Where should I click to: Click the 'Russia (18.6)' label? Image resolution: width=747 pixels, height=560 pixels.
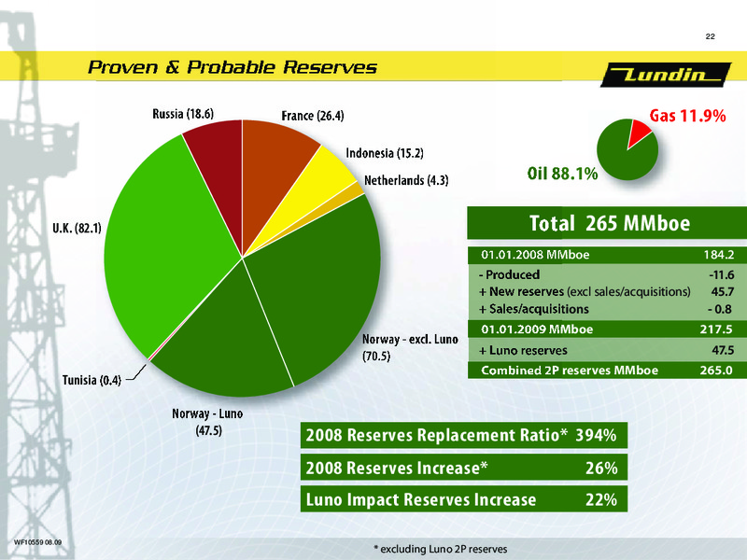[x=183, y=114]
